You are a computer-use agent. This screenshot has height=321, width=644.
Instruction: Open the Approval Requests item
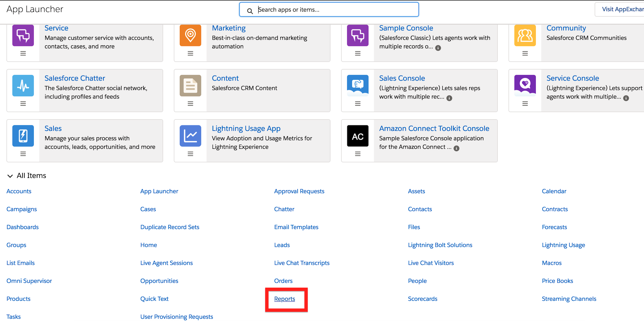pyautogui.click(x=299, y=191)
